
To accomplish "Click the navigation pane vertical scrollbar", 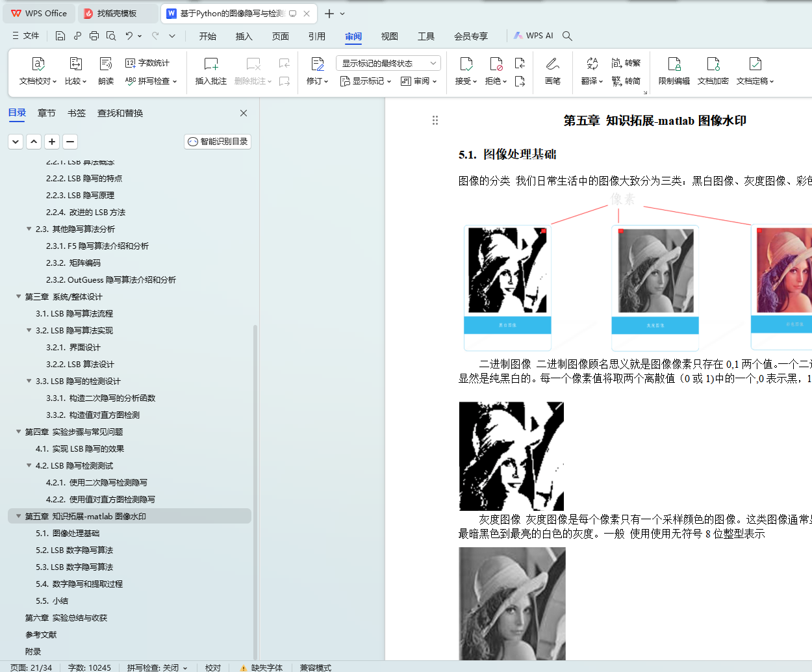I will 255,491.
